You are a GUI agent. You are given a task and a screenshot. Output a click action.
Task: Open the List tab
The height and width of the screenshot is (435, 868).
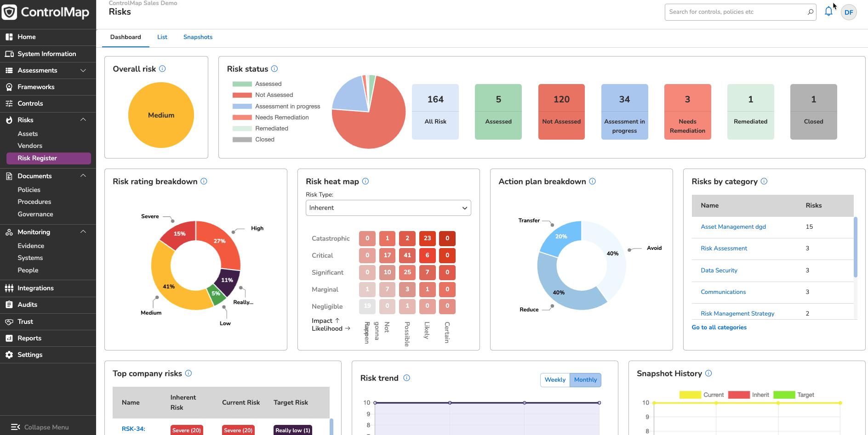coord(162,37)
